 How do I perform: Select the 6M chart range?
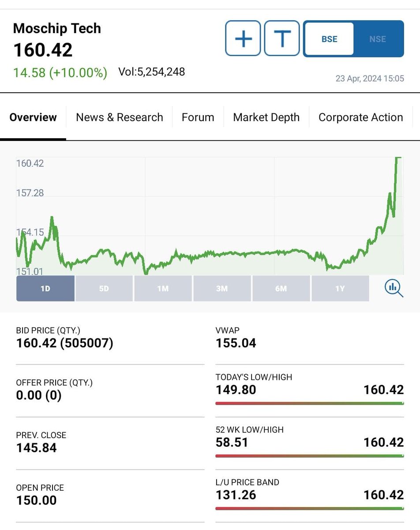(x=281, y=288)
